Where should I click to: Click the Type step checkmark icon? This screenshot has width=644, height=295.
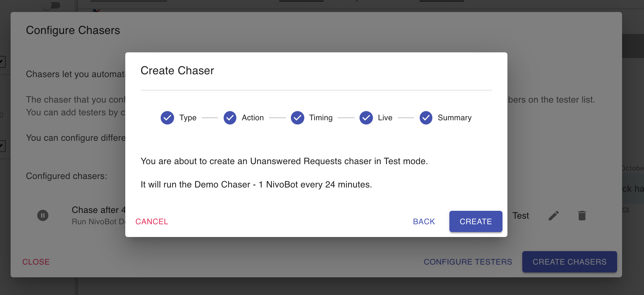[167, 118]
